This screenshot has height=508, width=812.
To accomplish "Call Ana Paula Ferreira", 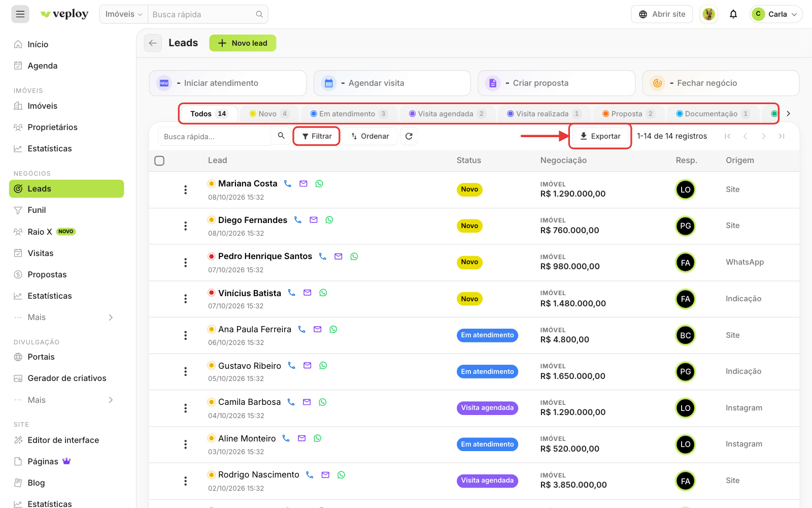I will (302, 329).
